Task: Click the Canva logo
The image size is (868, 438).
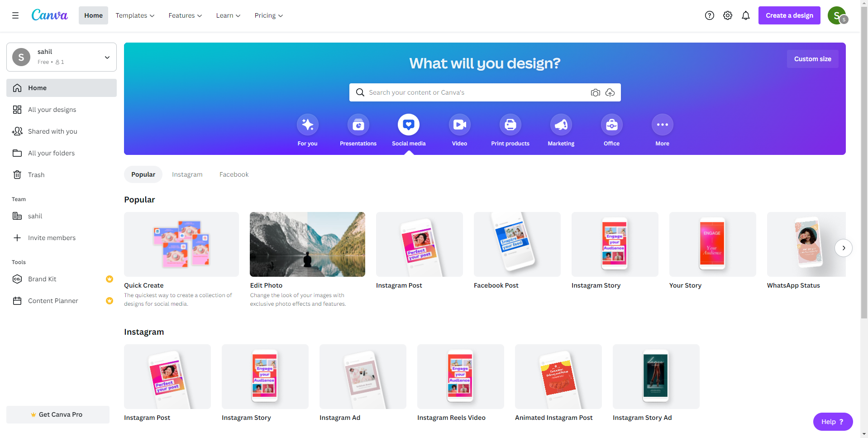Action: pos(50,15)
